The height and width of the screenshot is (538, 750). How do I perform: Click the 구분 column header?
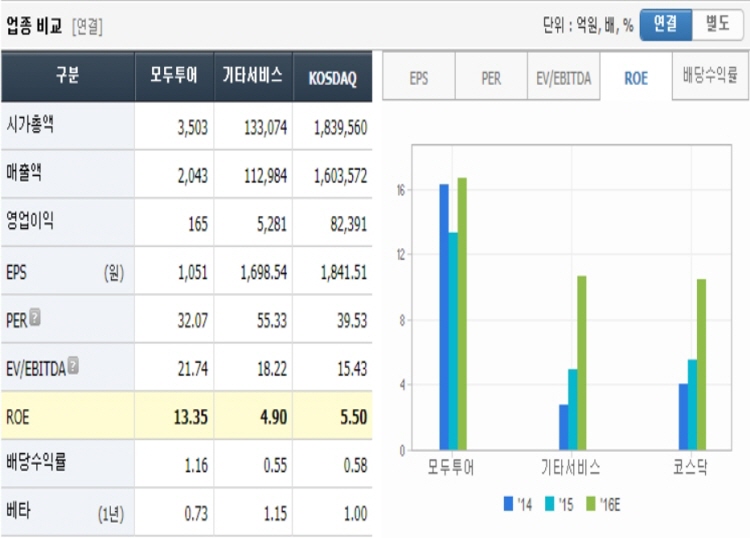67,76
